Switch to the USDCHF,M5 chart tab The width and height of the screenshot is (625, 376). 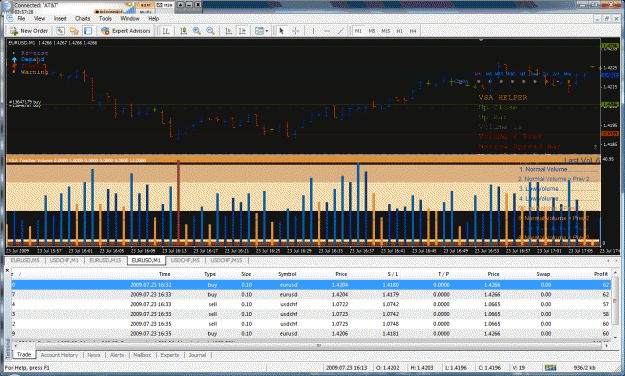pyautogui.click(x=185, y=260)
